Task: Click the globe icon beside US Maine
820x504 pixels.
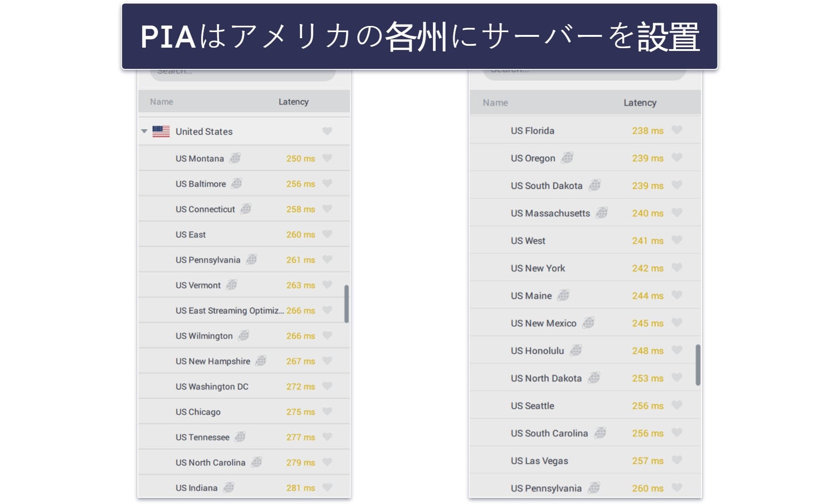Action: [563, 295]
